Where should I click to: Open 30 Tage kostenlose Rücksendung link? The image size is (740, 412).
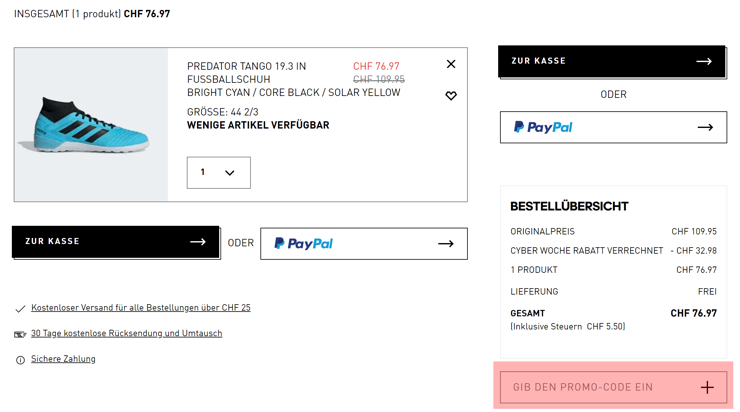tap(126, 333)
